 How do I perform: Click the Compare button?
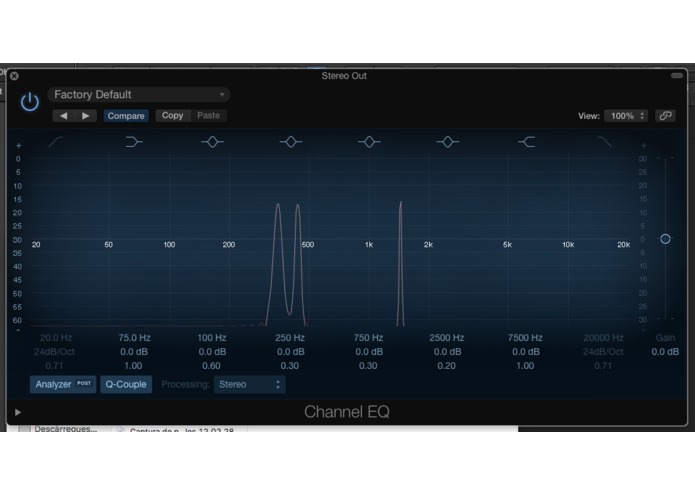pos(126,116)
